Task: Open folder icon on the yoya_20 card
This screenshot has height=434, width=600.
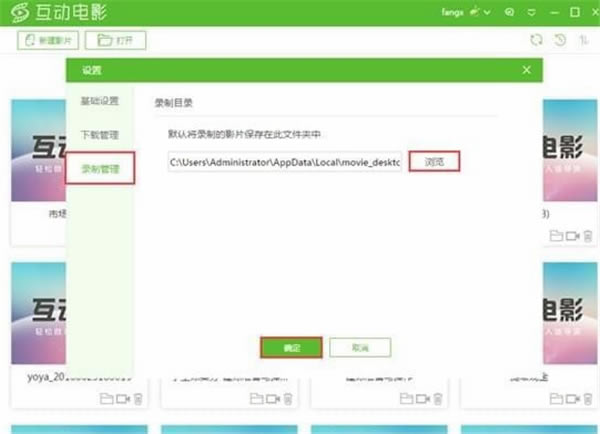Action: click(x=106, y=399)
